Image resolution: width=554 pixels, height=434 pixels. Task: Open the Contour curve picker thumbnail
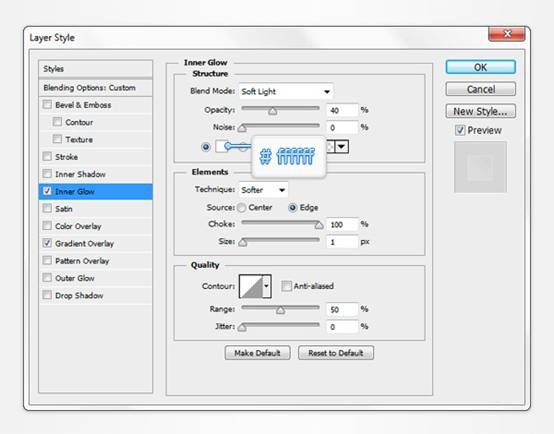tap(251, 286)
